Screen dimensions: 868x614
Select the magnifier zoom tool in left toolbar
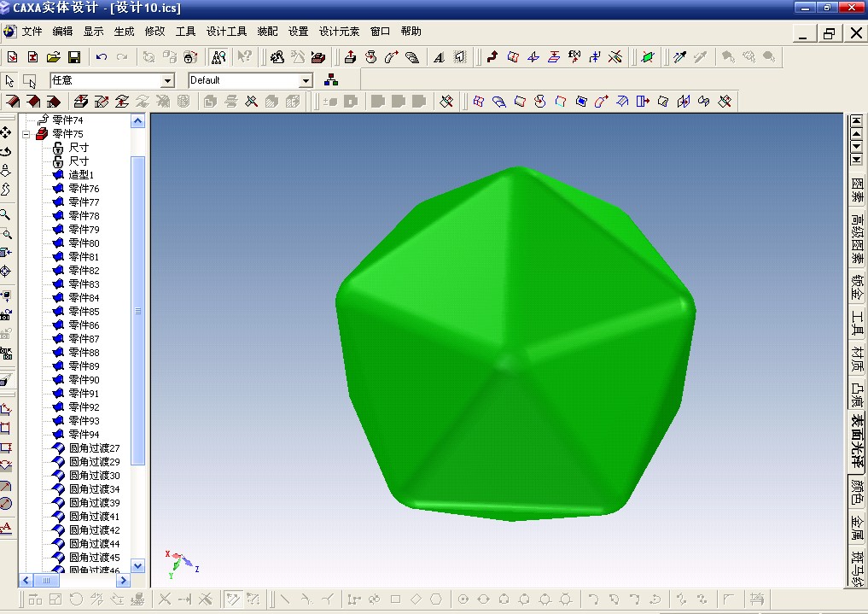tap(5, 214)
